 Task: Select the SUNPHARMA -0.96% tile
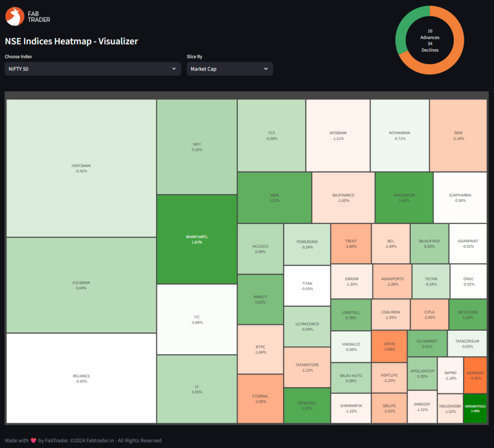[x=460, y=197]
